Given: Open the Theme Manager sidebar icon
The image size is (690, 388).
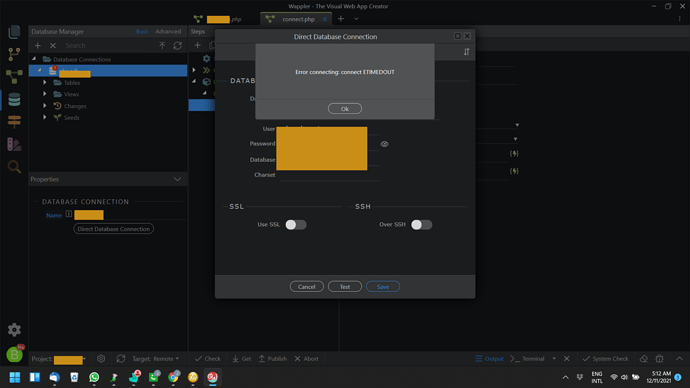Looking at the screenshot, I should point(14,144).
